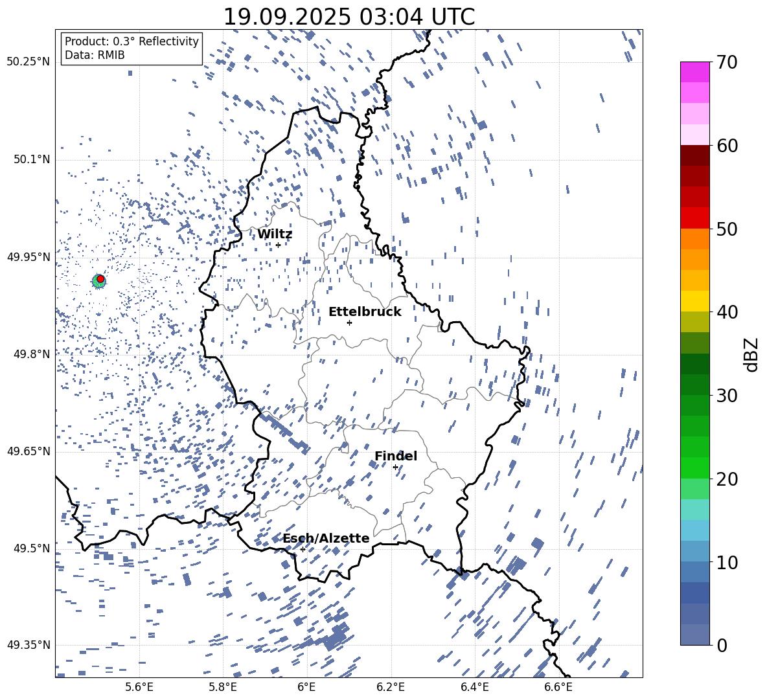
Task: Click the bright red colorbar segment above 50
Action: [694, 218]
